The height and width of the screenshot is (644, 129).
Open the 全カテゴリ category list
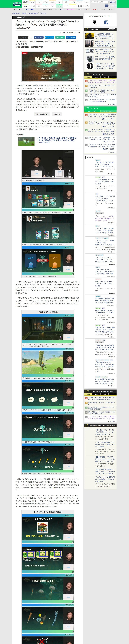tap(112, 9)
